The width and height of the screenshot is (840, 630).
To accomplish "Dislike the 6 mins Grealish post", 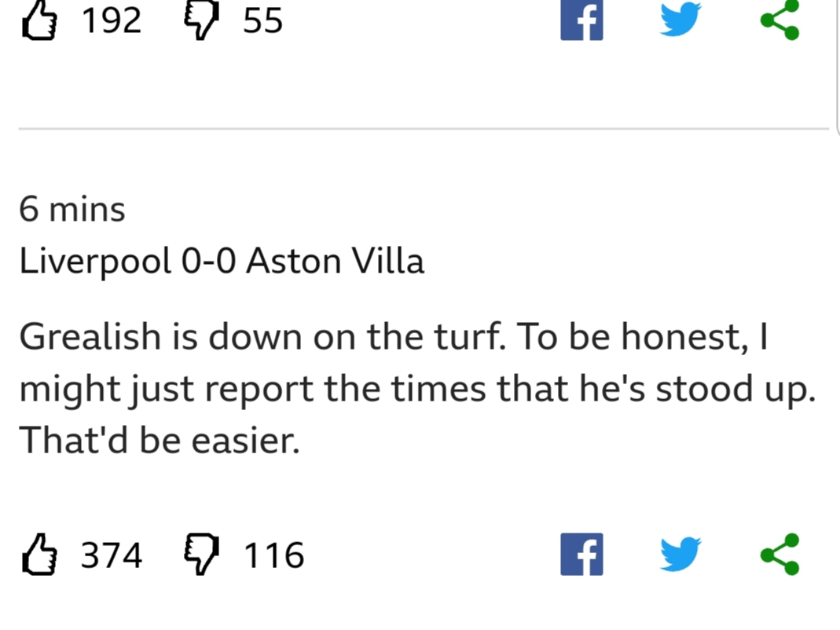I will tap(201, 555).
